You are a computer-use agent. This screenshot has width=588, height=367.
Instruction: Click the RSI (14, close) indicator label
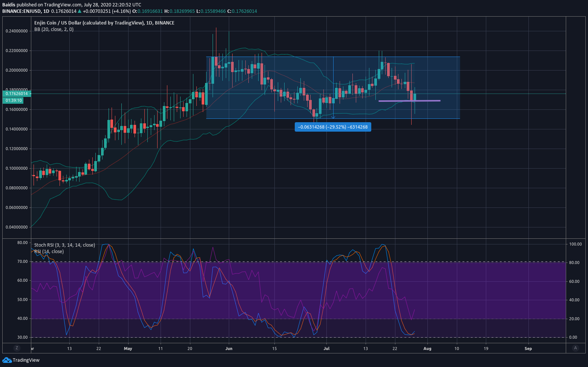(49, 252)
